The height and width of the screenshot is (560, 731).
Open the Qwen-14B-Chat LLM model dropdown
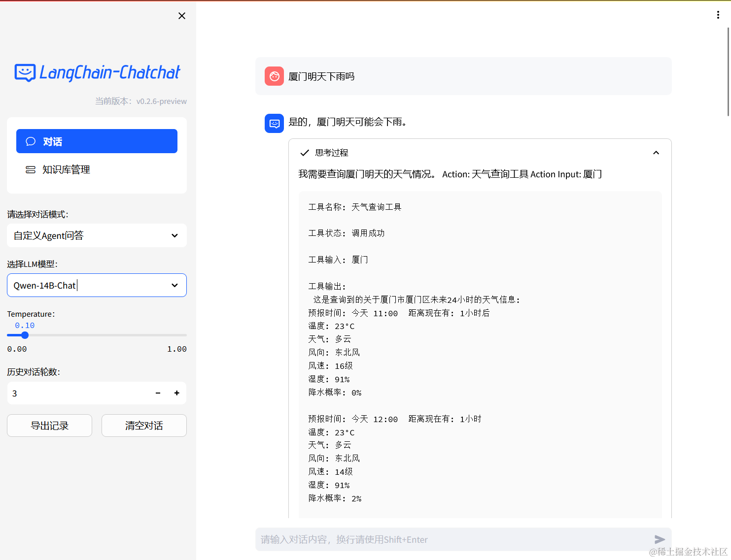click(97, 285)
